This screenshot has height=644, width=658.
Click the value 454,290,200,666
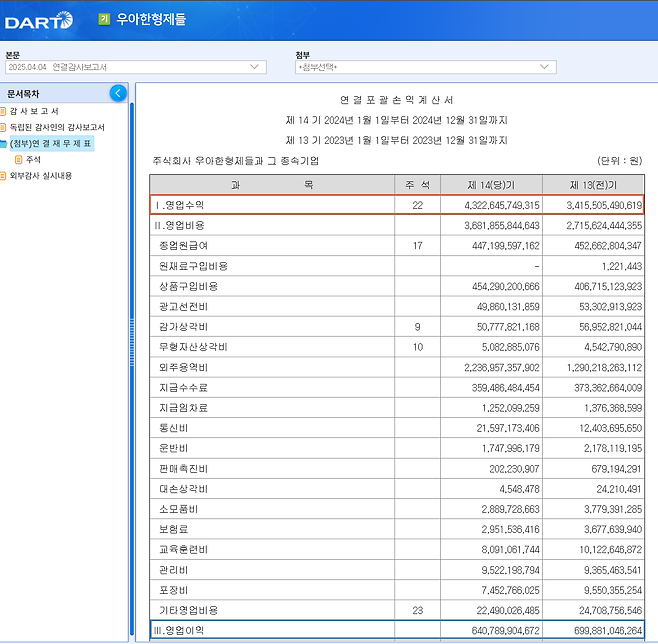506,287
